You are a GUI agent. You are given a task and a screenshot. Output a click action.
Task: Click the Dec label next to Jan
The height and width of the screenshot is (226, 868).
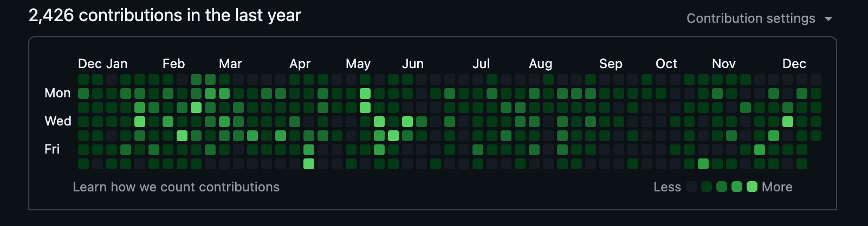click(x=90, y=64)
